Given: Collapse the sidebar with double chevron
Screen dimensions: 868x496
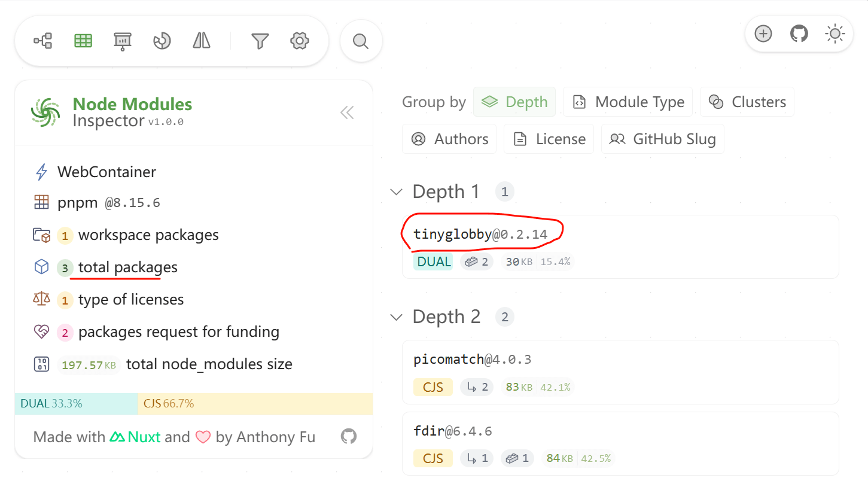Looking at the screenshot, I should [x=347, y=112].
